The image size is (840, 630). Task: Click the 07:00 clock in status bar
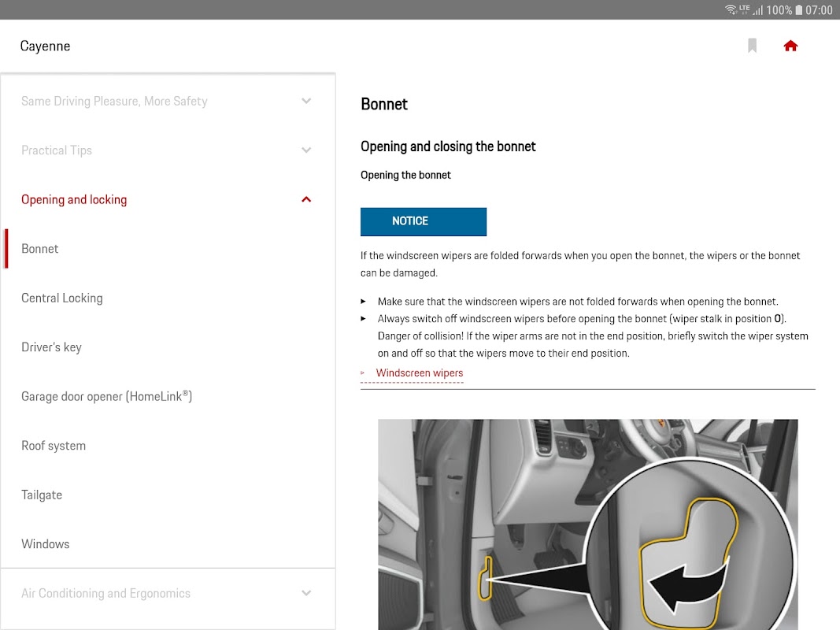coord(819,10)
